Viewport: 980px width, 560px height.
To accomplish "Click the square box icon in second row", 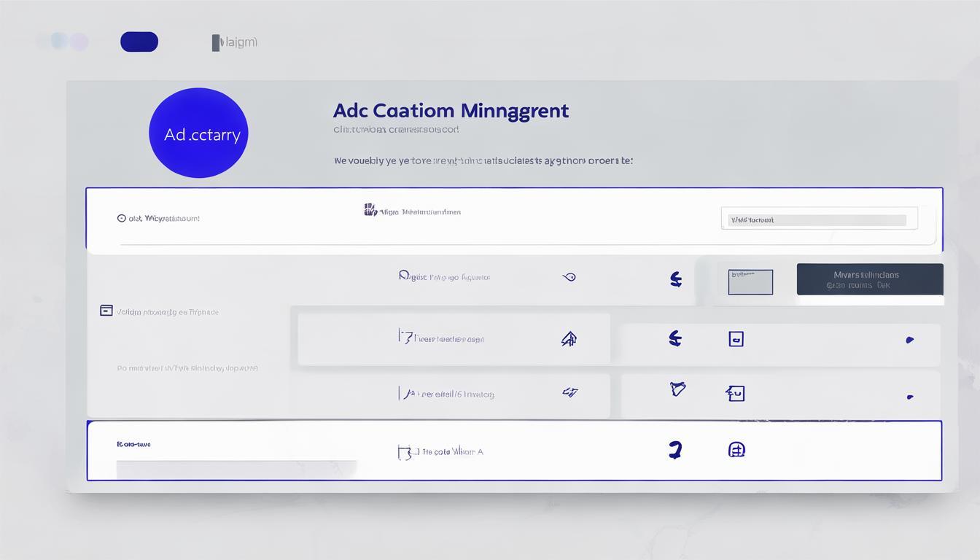I will pyautogui.click(x=736, y=338).
